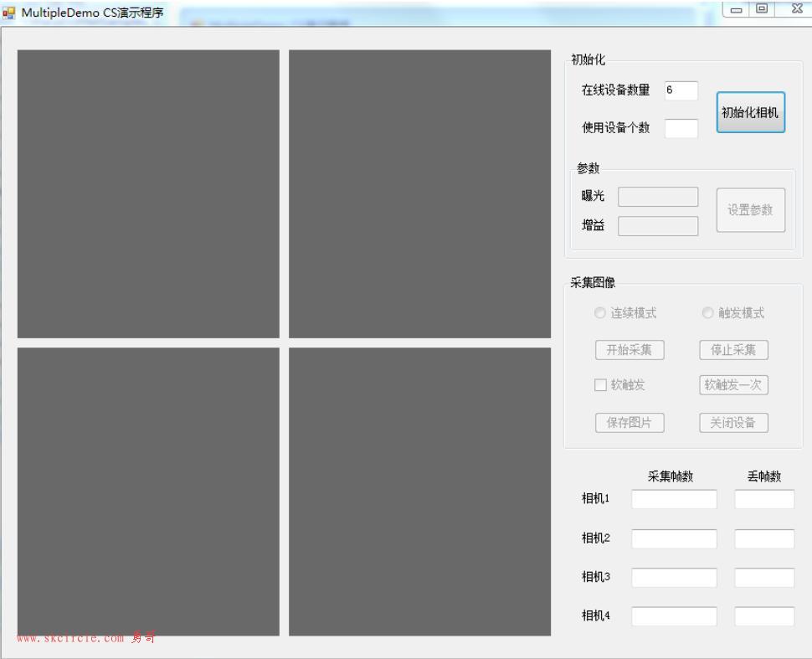This screenshot has height=659, width=812.
Task: Click the 曝光 label
Action: 593,196
